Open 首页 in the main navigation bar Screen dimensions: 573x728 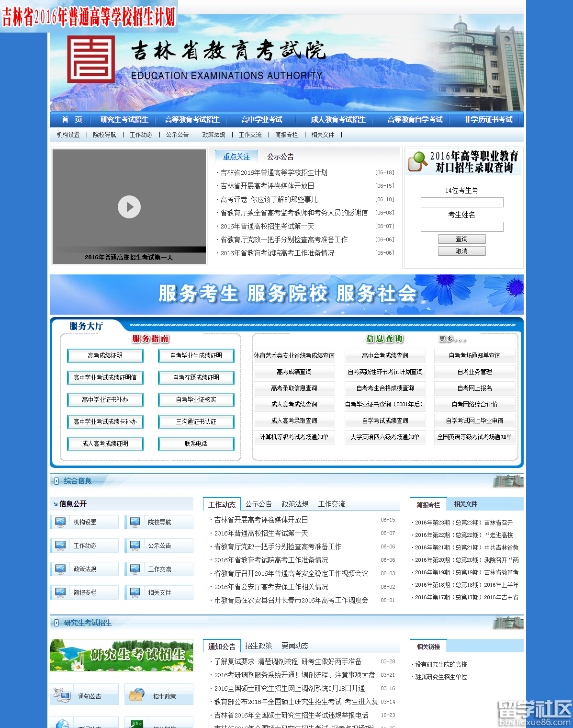(x=72, y=119)
